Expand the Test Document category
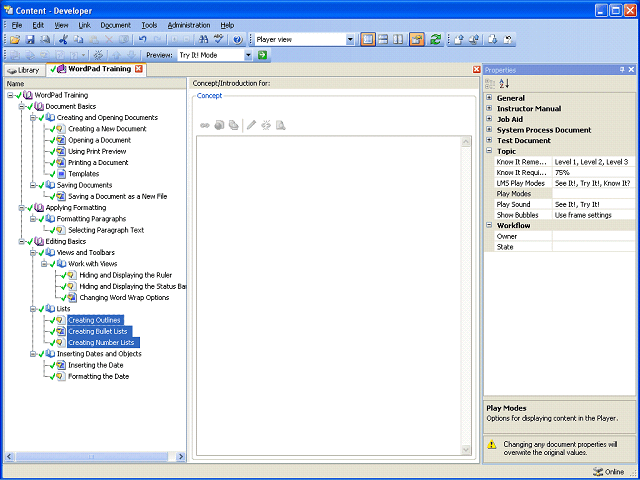 point(489,140)
